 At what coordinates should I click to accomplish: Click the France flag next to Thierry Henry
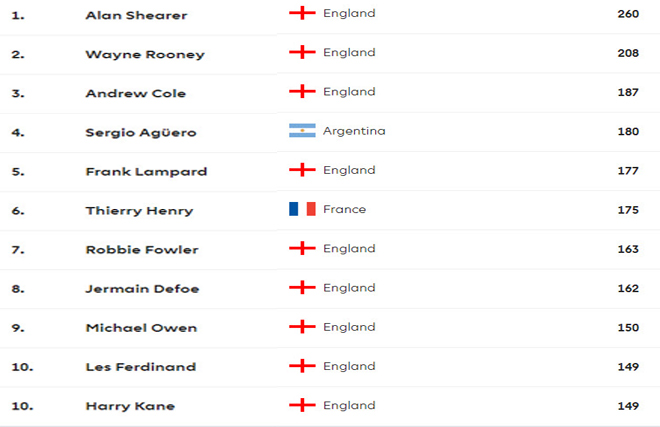(x=302, y=209)
